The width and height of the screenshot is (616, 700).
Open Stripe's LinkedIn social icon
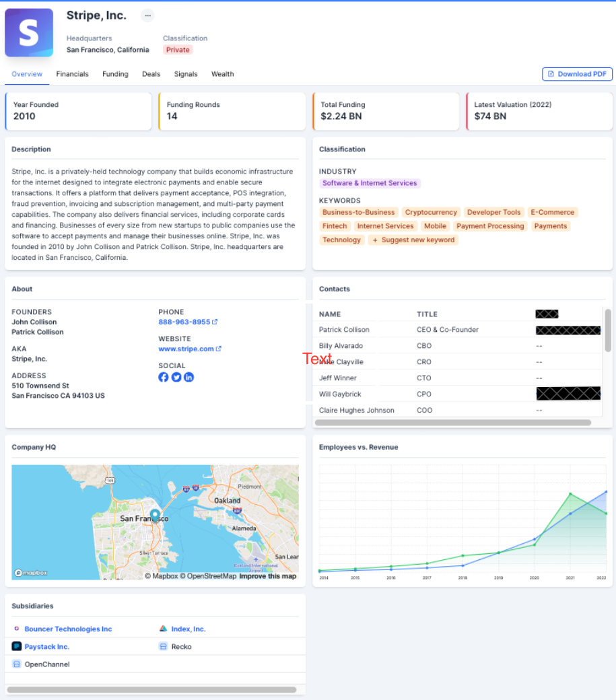189,377
